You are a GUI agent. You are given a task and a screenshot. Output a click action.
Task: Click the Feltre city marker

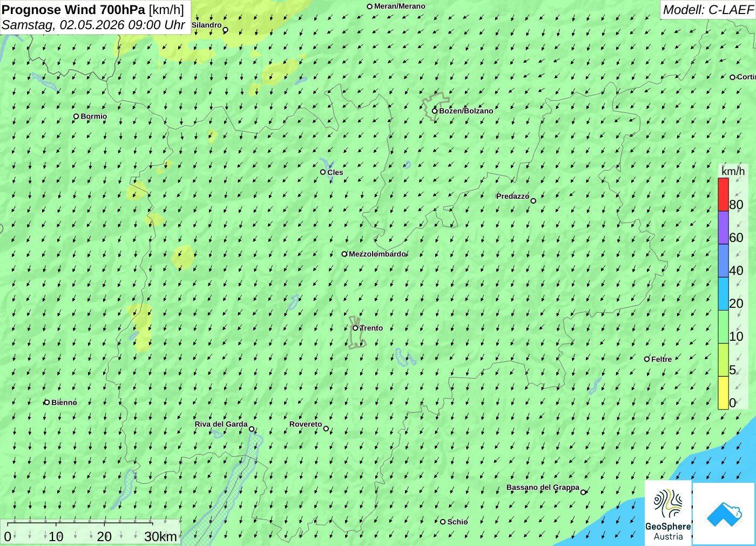coord(647,359)
